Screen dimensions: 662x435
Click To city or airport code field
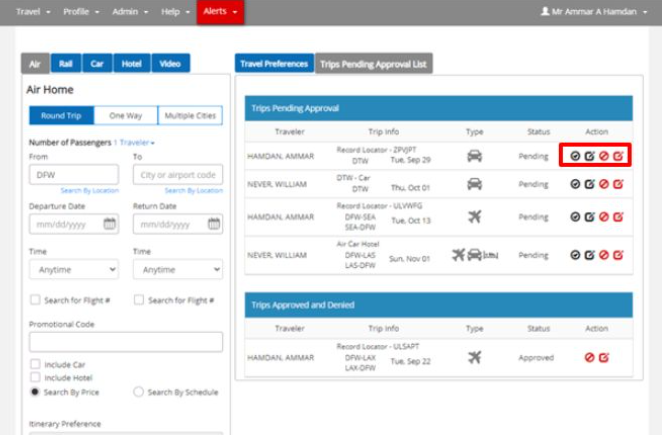[x=178, y=175]
